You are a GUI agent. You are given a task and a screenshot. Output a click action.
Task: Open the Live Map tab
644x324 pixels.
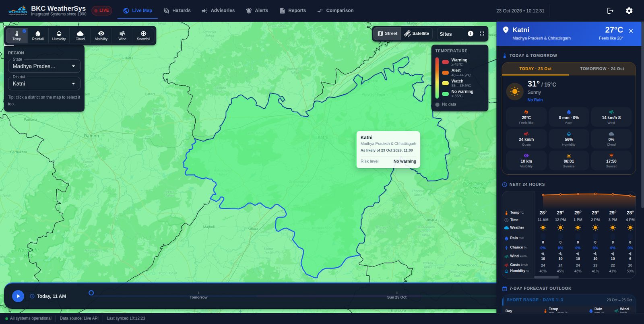tap(138, 10)
